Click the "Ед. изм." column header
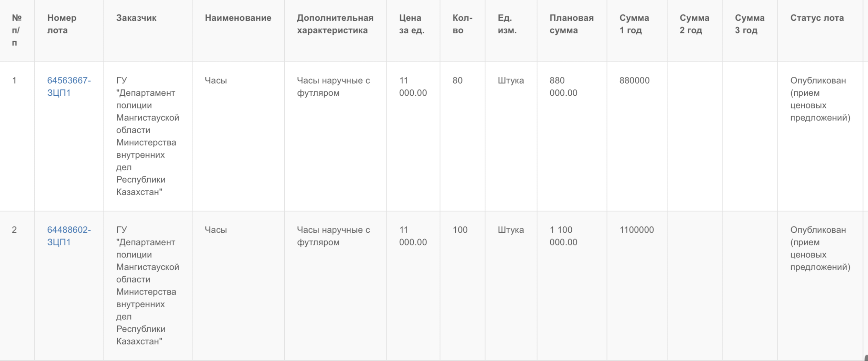The image size is (868, 361). tap(507, 24)
